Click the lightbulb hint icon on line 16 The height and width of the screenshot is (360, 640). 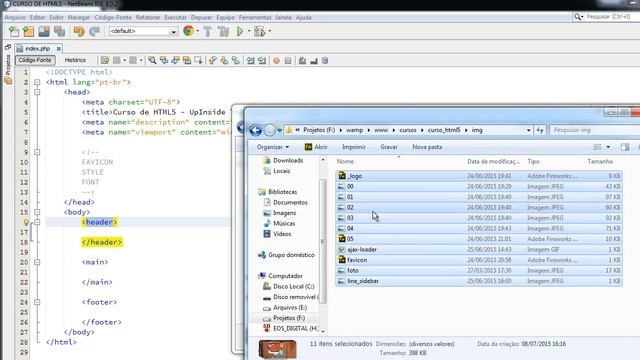pyautogui.click(x=26, y=222)
